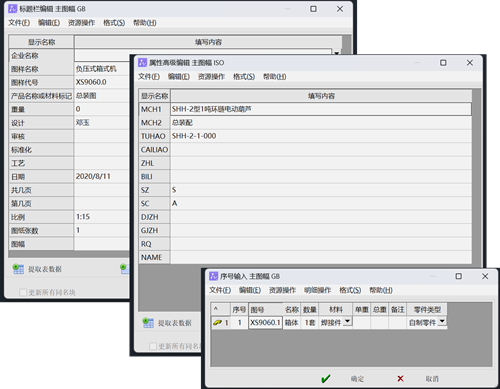
Task: Click CAILIAO row label
Action: (x=154, y=150)
